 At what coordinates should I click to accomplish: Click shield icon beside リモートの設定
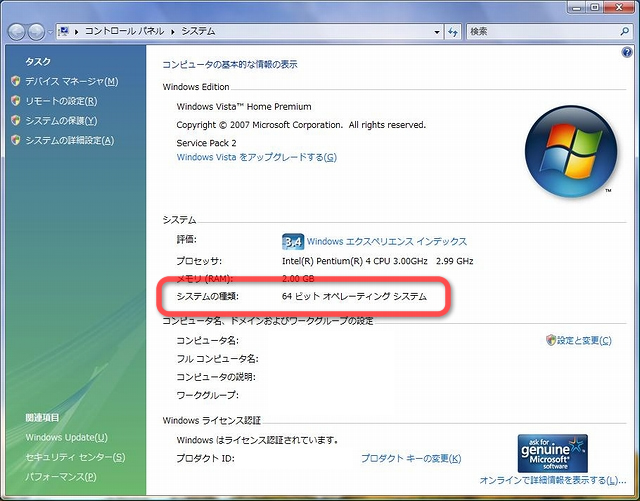[16, 100]
